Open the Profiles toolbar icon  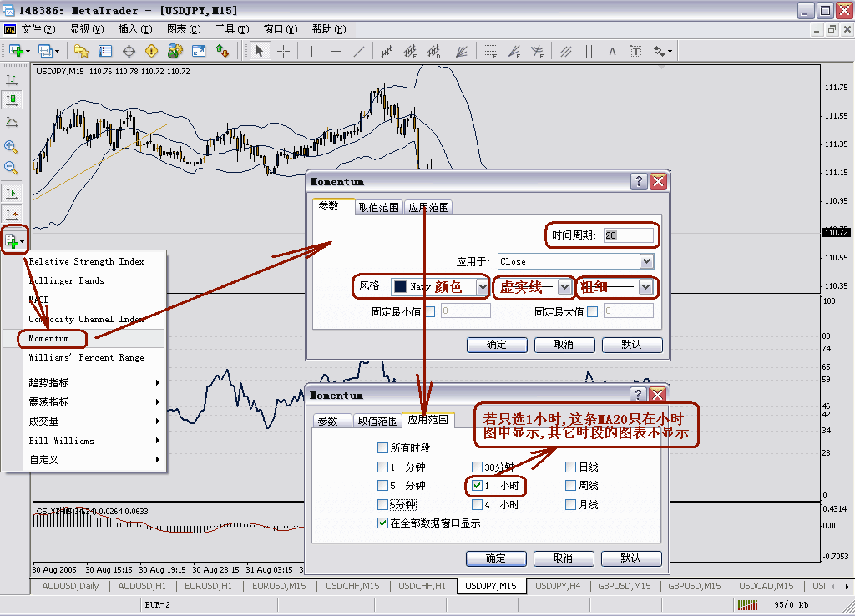click(46, 51)
